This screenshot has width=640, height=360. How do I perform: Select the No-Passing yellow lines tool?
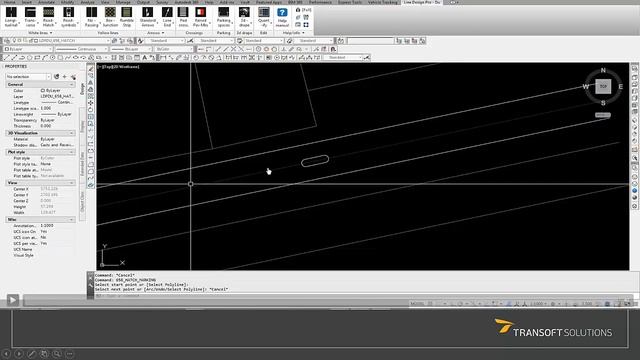[x=91, y=17]
